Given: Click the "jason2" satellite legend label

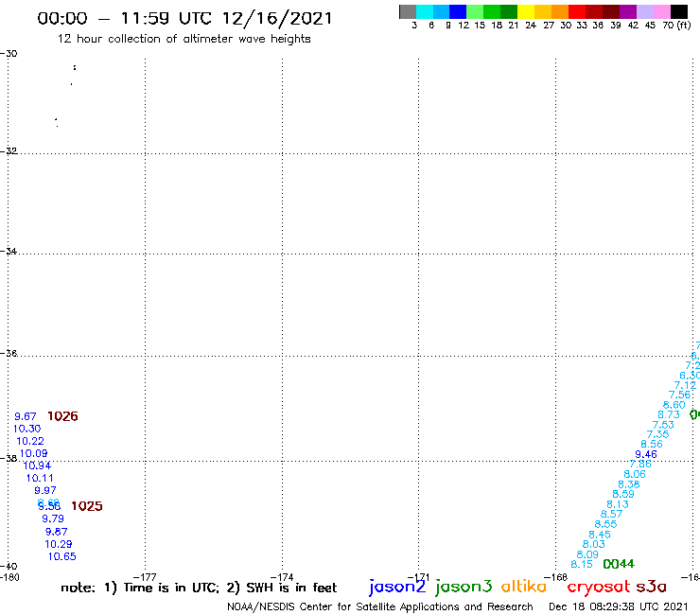Looking at the screenshot, I should click(x=397, y=587).
